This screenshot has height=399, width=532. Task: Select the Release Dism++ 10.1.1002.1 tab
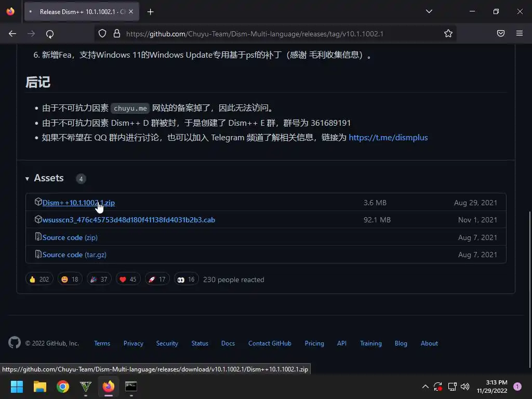click(x=82, y=11)
